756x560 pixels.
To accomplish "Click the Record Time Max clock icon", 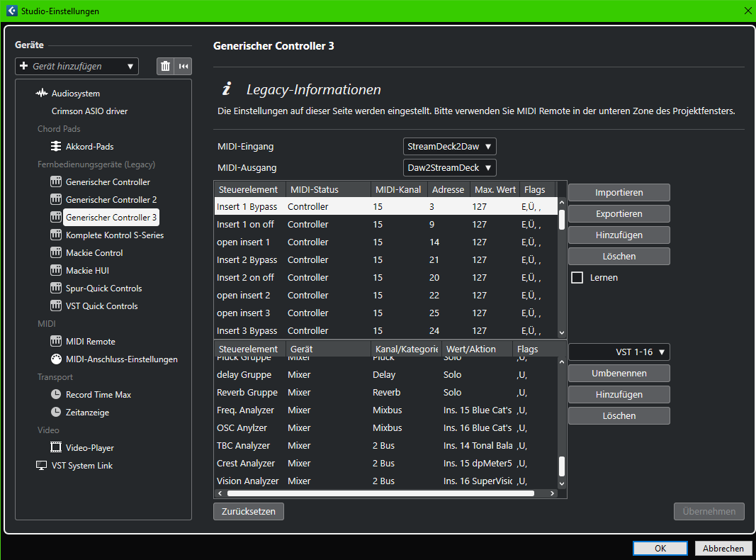I will coord(56,395).
